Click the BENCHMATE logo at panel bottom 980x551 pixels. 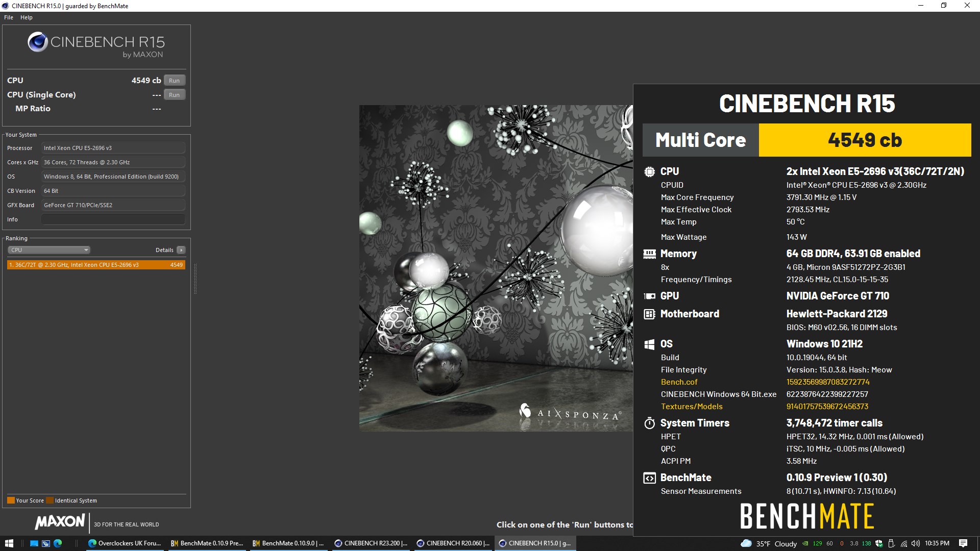point(807,516)
